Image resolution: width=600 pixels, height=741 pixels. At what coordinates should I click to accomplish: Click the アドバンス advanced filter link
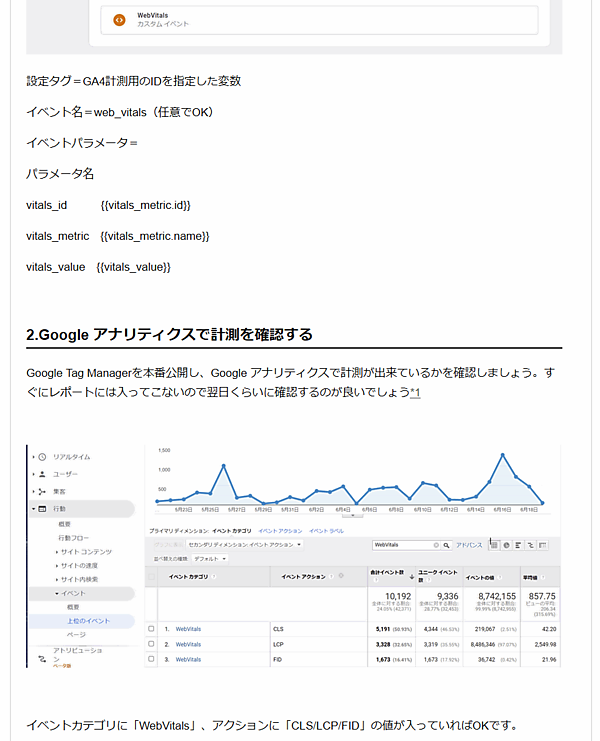(x=469, y=545)
